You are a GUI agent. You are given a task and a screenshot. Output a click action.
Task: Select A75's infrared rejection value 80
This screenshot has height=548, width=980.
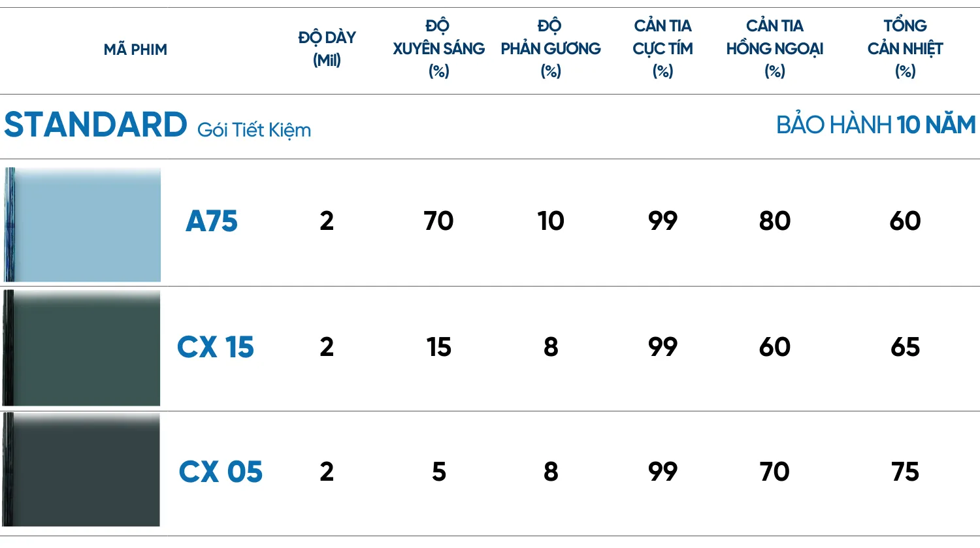click(775, 221)
